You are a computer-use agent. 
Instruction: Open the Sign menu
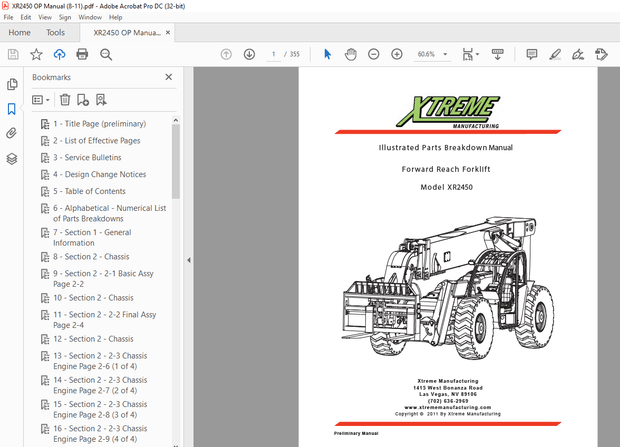(65, 17)
